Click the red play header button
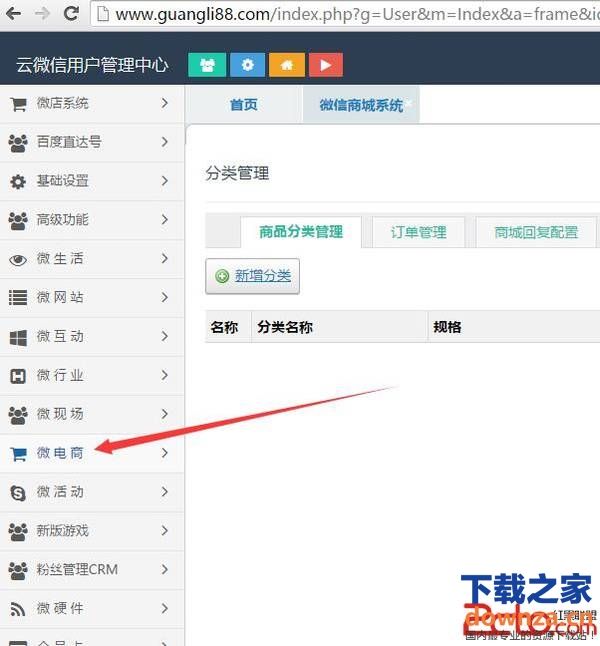600x646 pixels. (x=326, y=65)
